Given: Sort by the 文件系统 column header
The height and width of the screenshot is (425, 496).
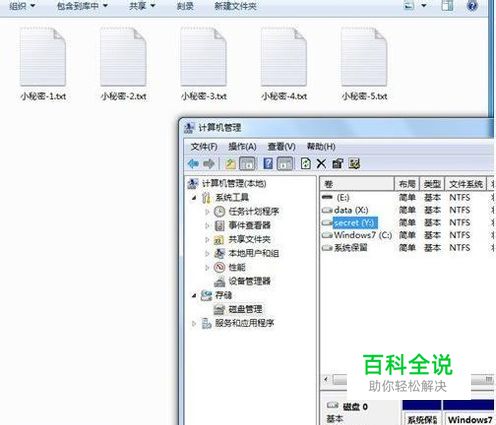Looking at the screenshot, I should click(x=466, y=184).
